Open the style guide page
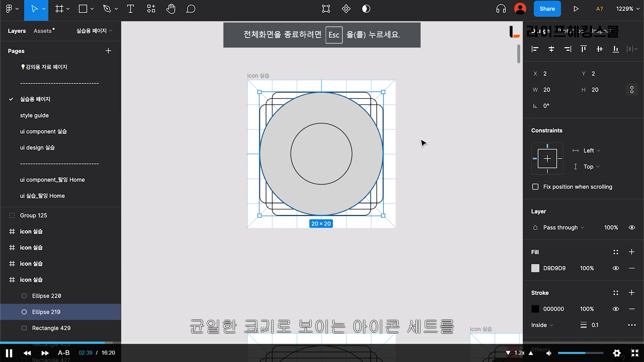The width and height of the screenshot is (644, 362). [34, 115]
